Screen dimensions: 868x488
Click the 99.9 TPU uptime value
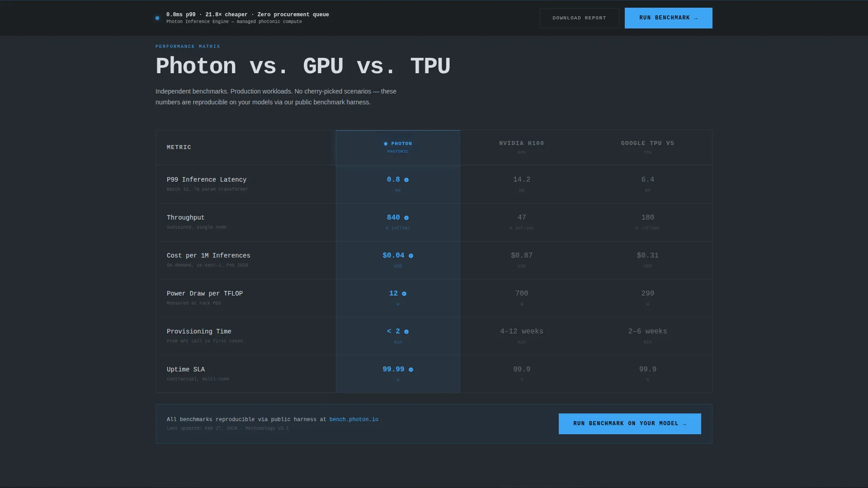[x=647, y=370]
